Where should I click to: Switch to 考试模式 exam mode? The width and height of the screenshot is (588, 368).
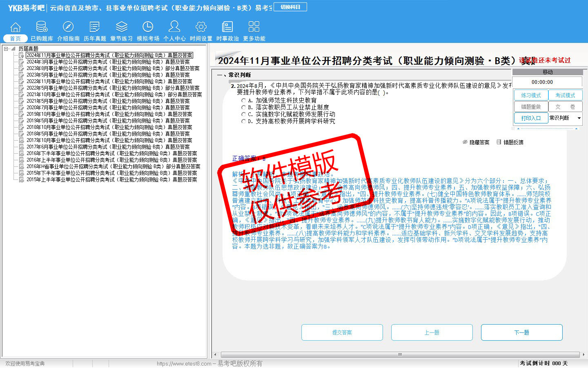pyautogui.click(x=565, y=95)
